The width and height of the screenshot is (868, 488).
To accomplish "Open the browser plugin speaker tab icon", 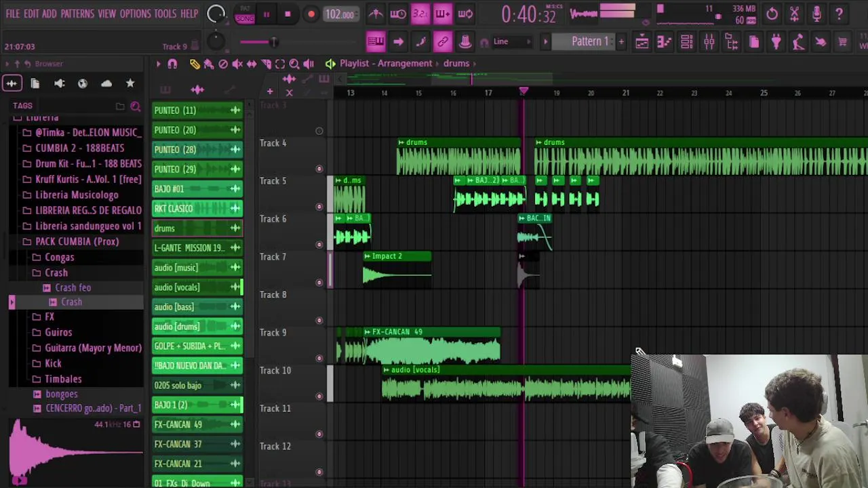I will pos(59,83).
